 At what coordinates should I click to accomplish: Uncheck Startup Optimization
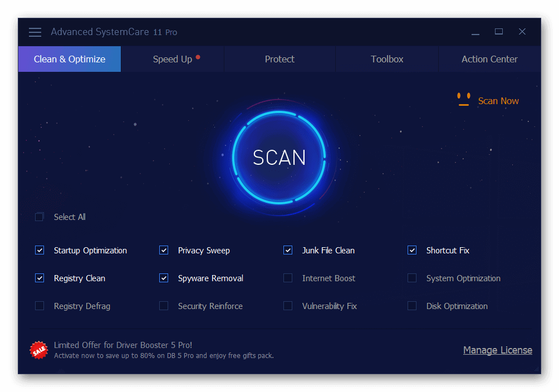tap(40, 250)
